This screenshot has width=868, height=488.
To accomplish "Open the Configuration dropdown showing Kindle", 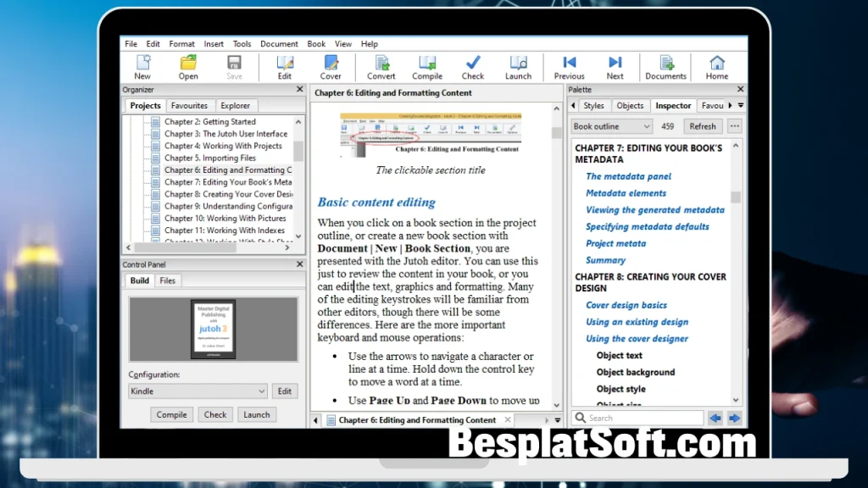I will click(198, 391).
